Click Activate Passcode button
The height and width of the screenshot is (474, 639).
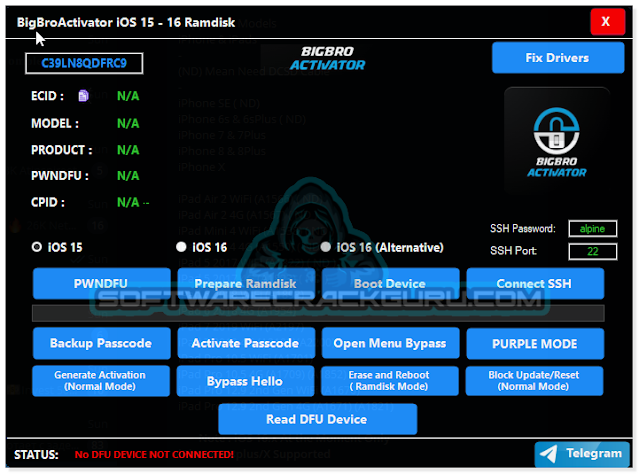[x=246, y=343]
